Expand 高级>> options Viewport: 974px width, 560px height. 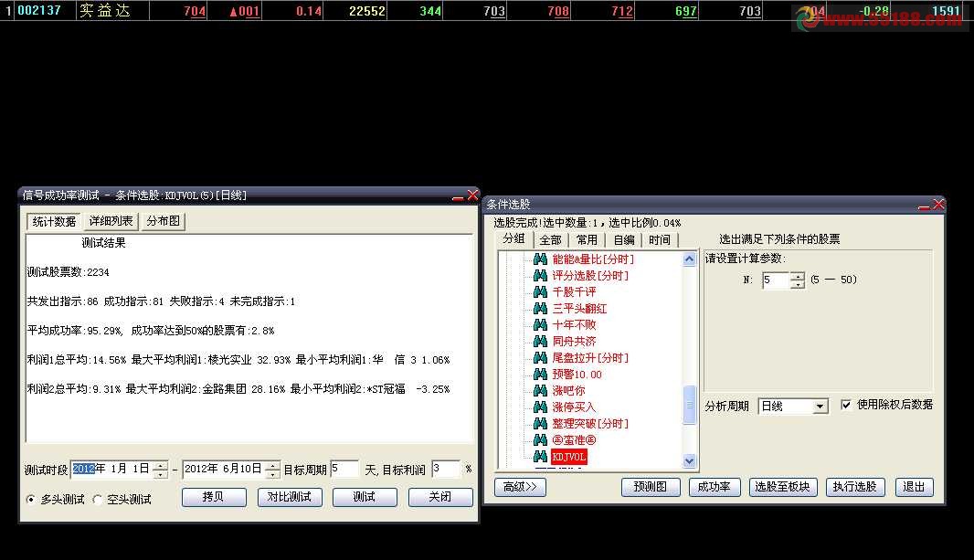520,487
